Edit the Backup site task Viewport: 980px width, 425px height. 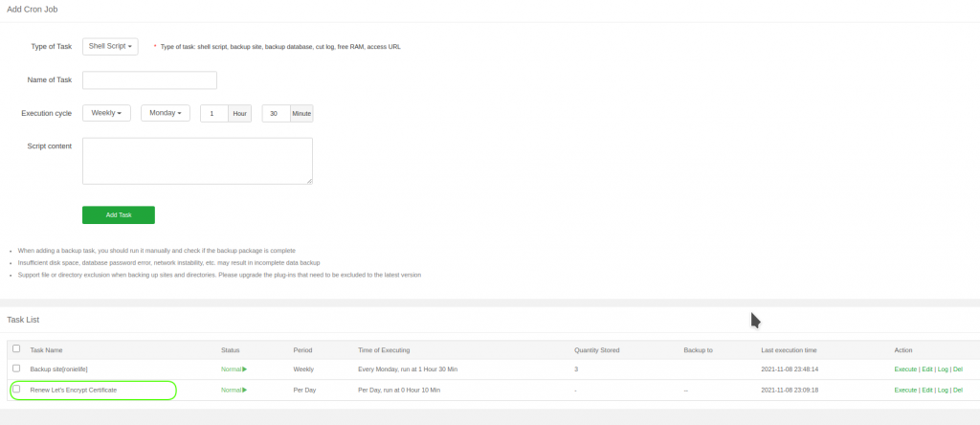pos(927,369)
